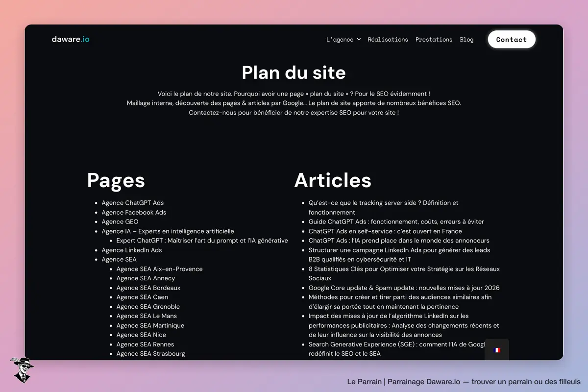588x392 pixels.
Task: Expand the L'agence dropdown menu
Action: point(343,40)
